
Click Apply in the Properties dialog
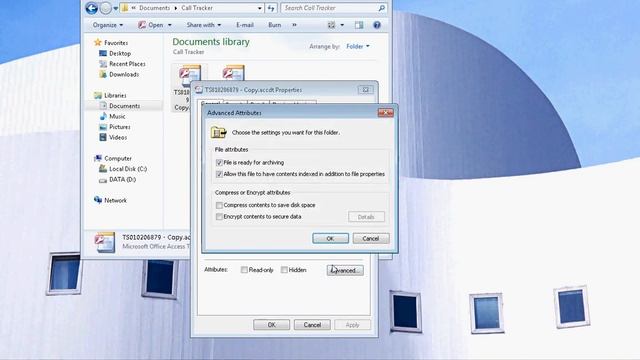coord(352,325)
